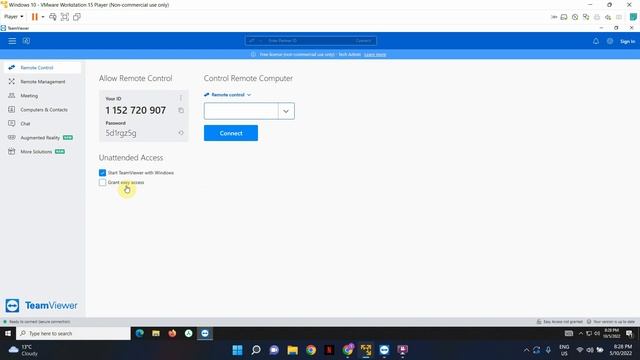Open Meeting in the sidebar
The image size is (640, 360).
coord(42,96)
